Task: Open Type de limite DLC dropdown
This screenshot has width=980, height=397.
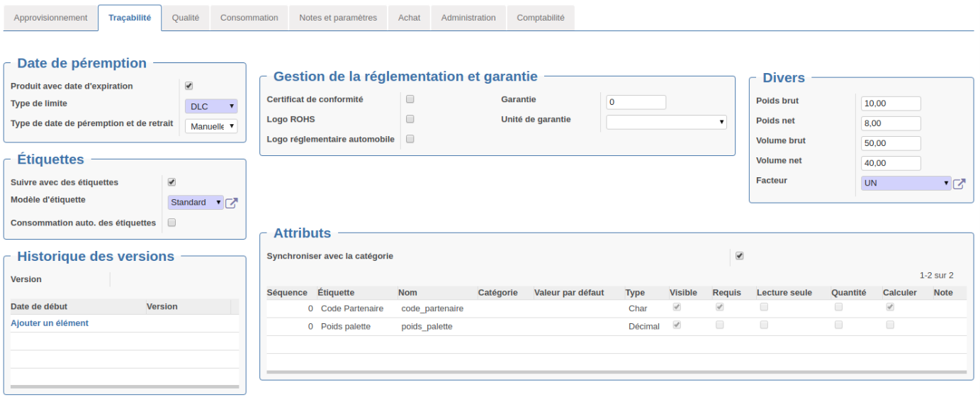Action: point(211,106)
